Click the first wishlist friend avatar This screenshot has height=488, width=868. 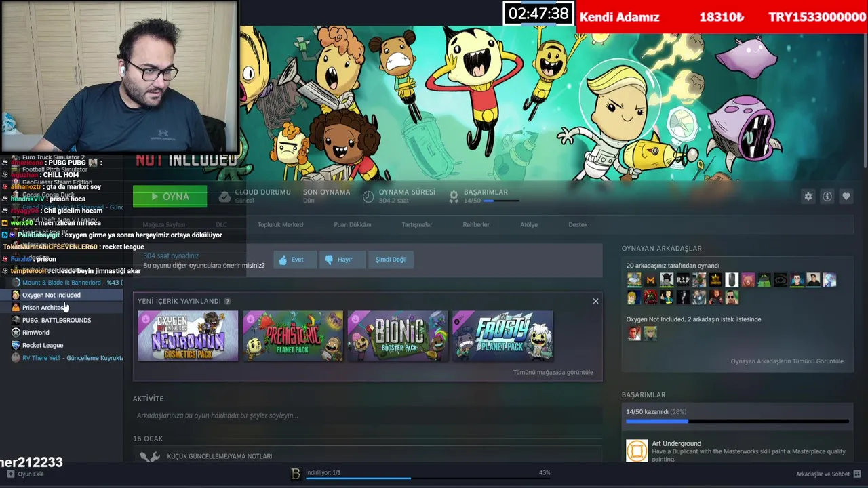[x=634, y=333]
